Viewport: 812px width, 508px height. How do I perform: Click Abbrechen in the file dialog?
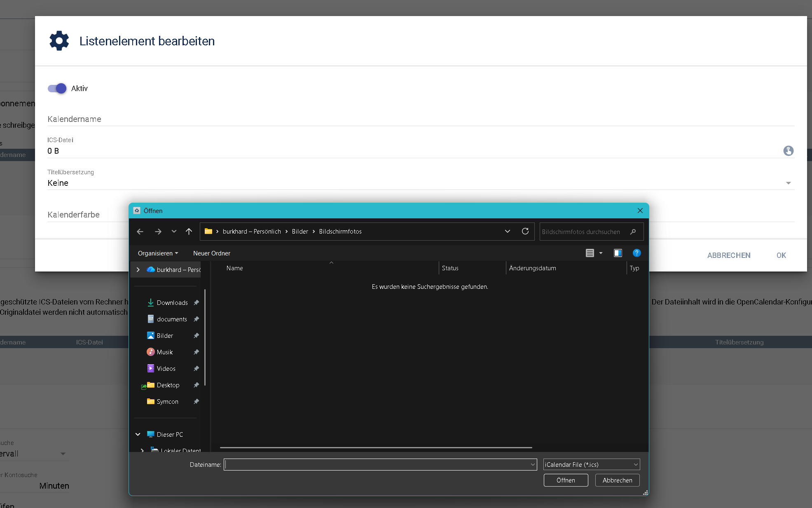[x=617, y=480]
